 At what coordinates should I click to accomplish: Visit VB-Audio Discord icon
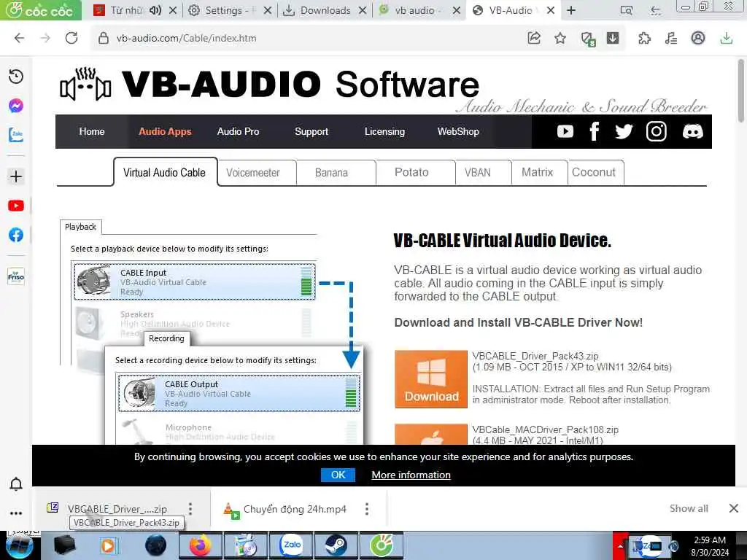[x=692, y=131]
